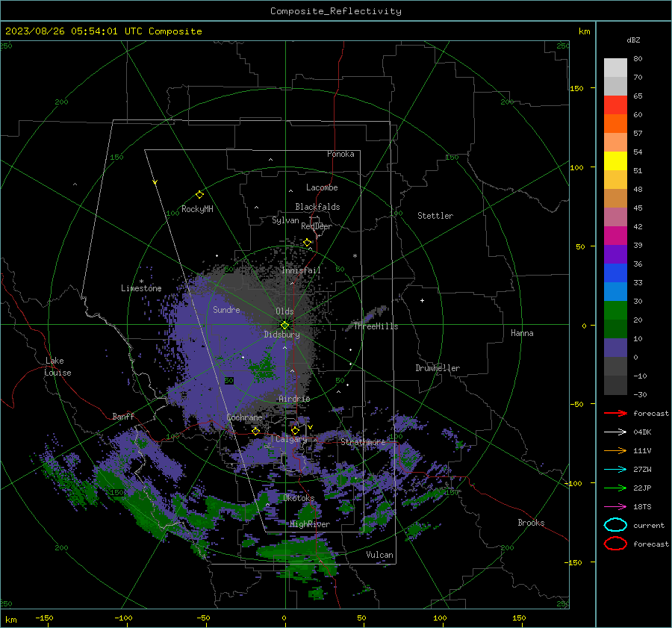The width and height of the screenshot is (672, 628).
Task: Click the red forecast ellipse icon
Action: (615, 544)
